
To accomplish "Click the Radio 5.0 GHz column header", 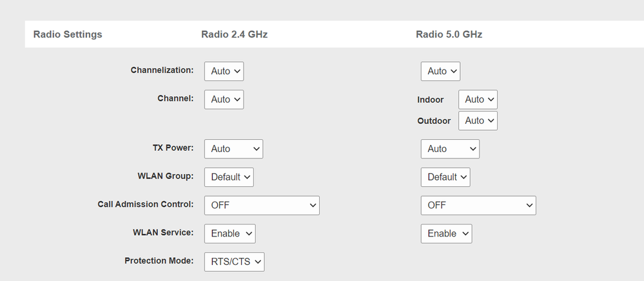I will tap(449, 34).
